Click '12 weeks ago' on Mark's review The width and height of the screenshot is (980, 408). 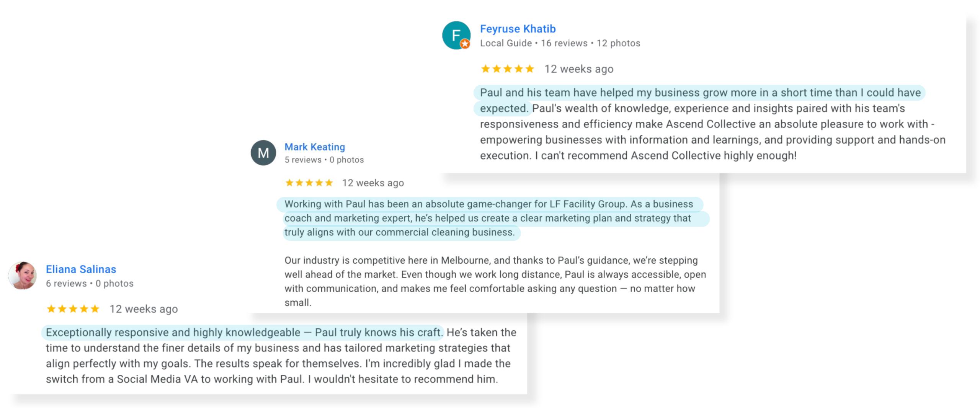coord(373,183)
